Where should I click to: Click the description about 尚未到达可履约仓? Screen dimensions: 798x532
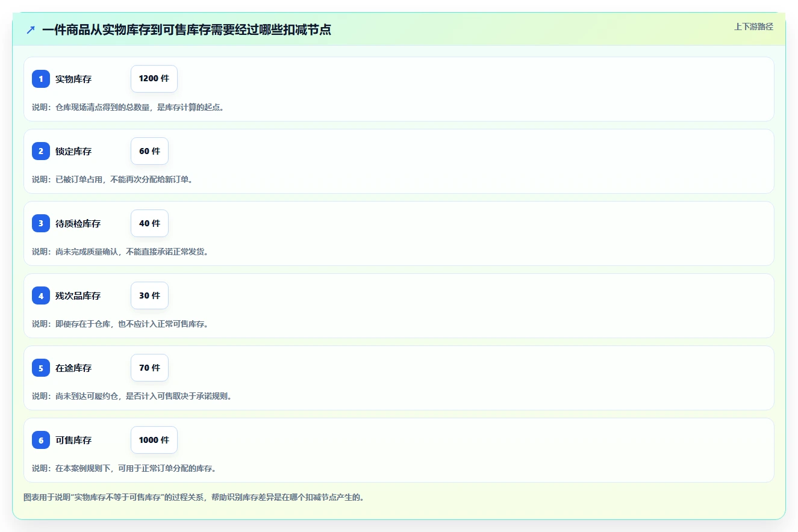coord(132,396)
